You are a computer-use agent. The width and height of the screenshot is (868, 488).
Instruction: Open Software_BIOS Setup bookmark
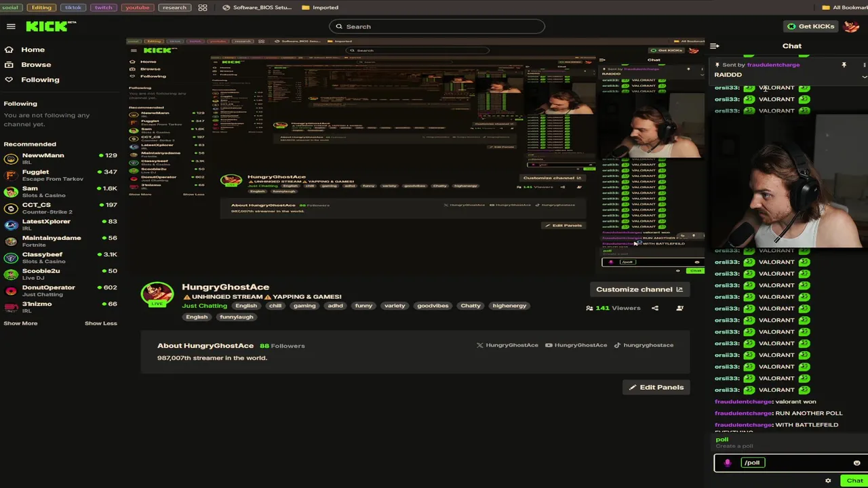click(x=258, y=7)
